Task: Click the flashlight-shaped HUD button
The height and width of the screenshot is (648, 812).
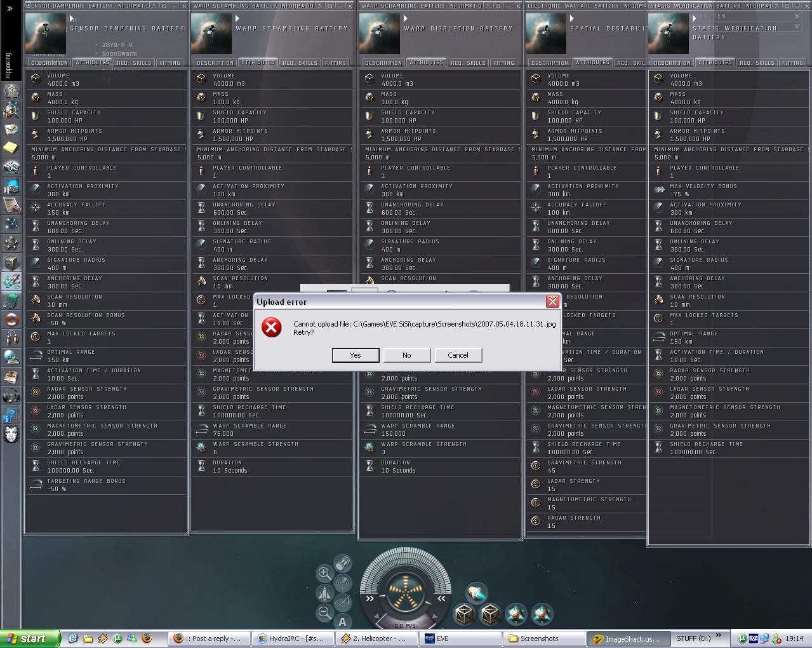Action: click(x=343, y=563)
